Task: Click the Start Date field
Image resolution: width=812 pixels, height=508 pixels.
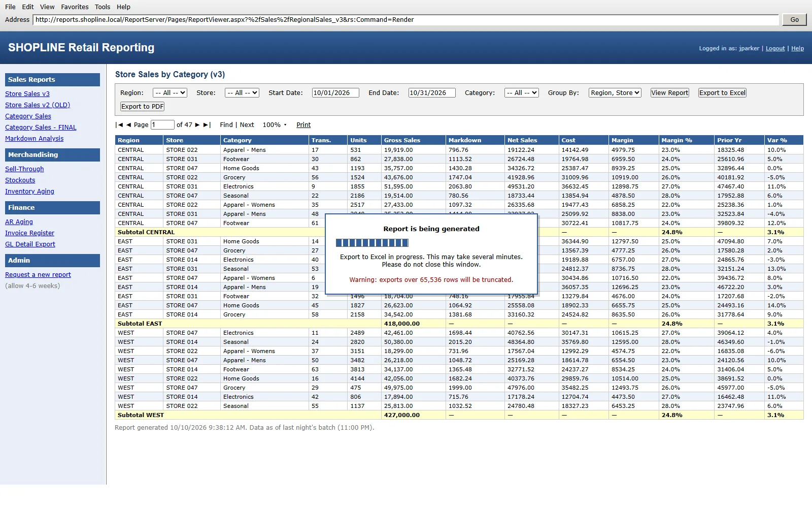Action: tap(335, 93)
